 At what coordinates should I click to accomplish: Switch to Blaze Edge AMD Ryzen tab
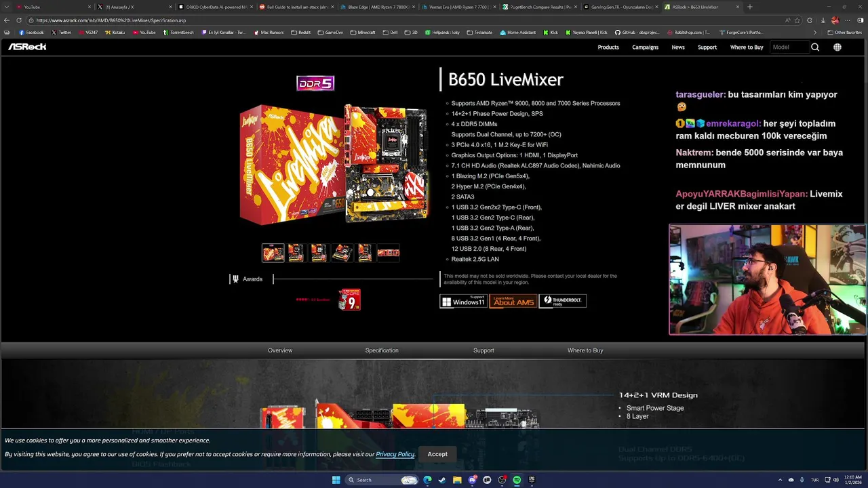pyautogui.click(x=377, y=7)
